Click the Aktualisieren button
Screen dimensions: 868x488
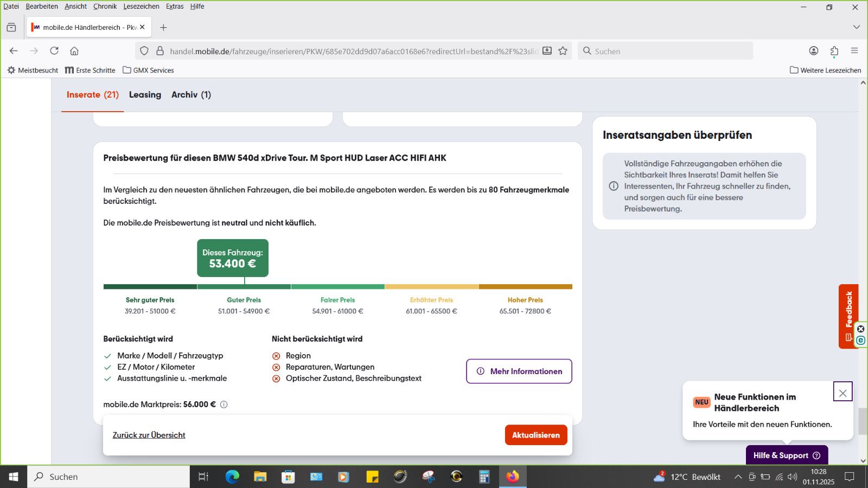pyautogui.click(x=536, y=435)
